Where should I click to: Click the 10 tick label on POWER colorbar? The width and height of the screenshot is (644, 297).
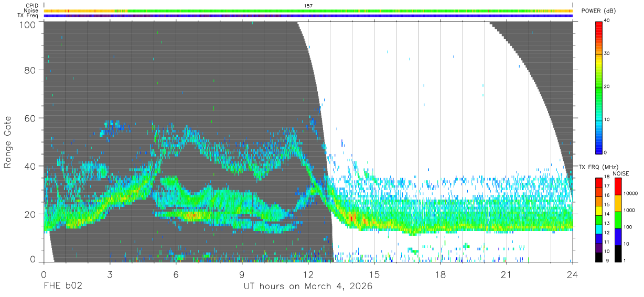(x=607, y=120)
